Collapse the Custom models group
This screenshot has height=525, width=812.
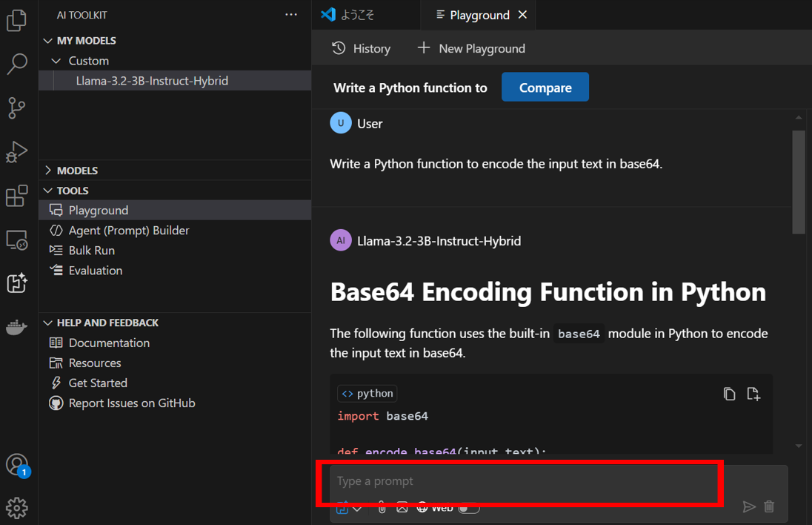[56, 61]
